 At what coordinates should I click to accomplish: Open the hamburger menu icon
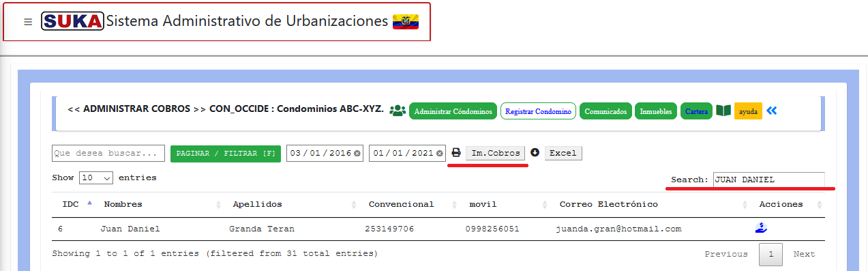28,22
